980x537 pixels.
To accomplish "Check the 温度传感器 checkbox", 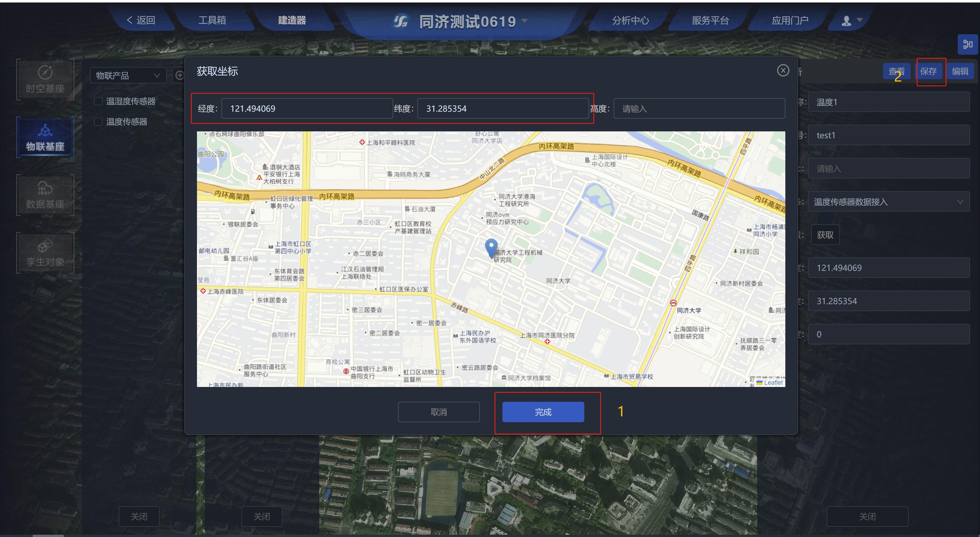I will (x=98, y=122).
